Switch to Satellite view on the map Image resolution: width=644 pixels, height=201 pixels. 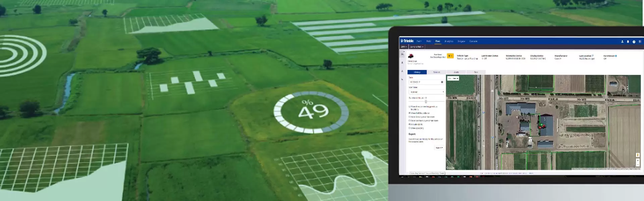(x=455, y=78)
